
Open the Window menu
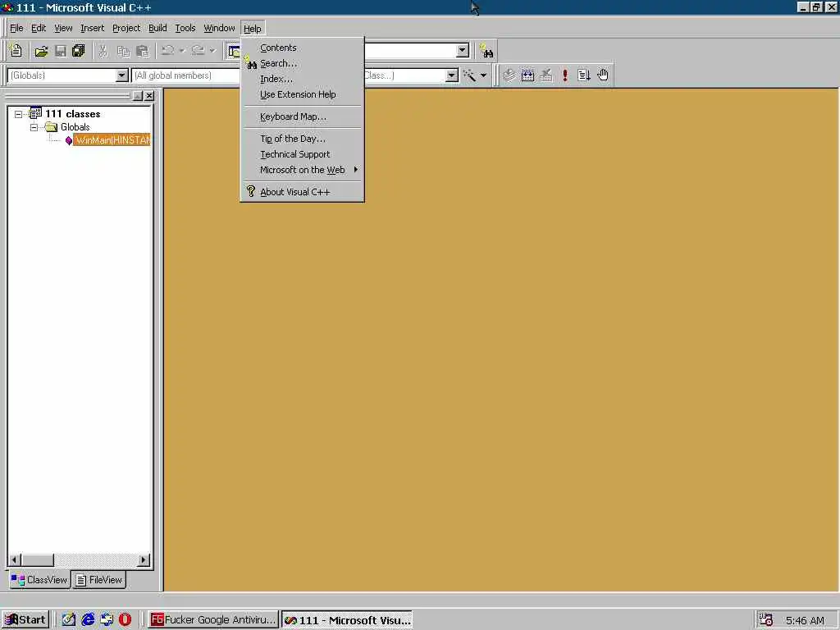click(x=219, y=29)
